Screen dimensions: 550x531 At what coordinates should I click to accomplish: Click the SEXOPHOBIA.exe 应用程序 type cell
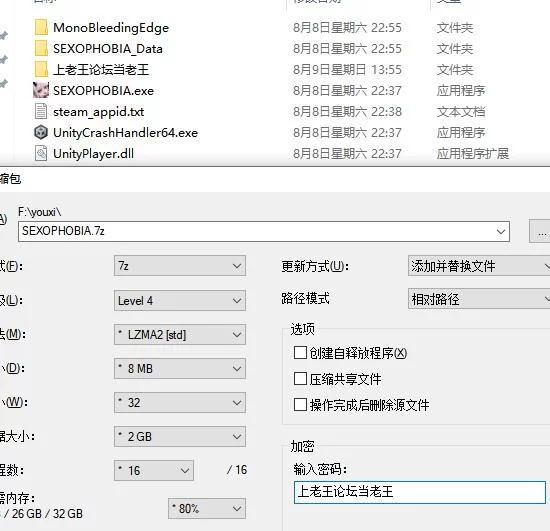click(461, 90)
